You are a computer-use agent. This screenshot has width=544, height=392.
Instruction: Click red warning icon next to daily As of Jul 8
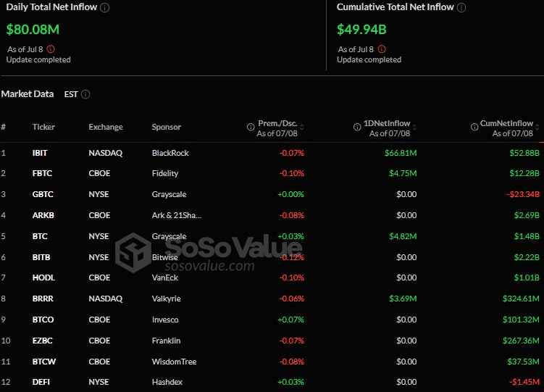(51, 49)
